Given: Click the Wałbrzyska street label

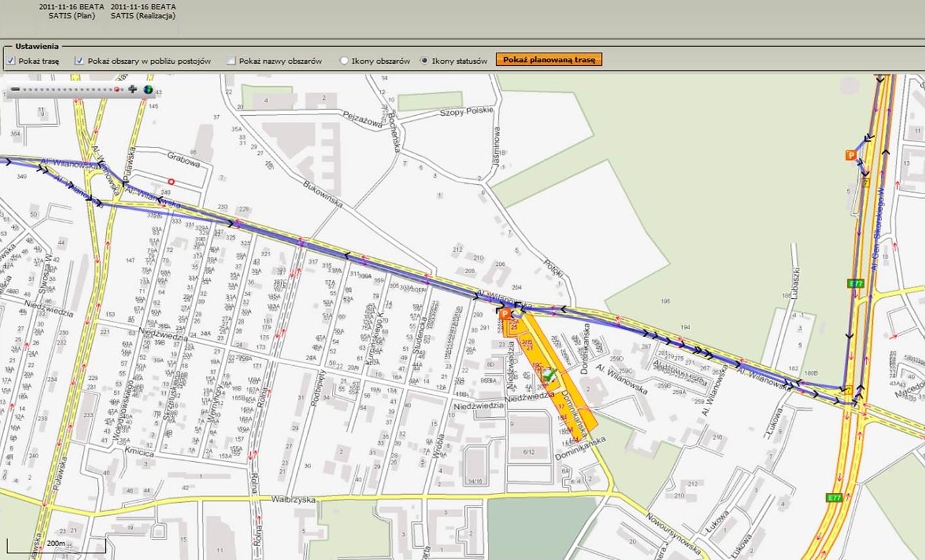Looking at the screenshot, I should 293,499.
